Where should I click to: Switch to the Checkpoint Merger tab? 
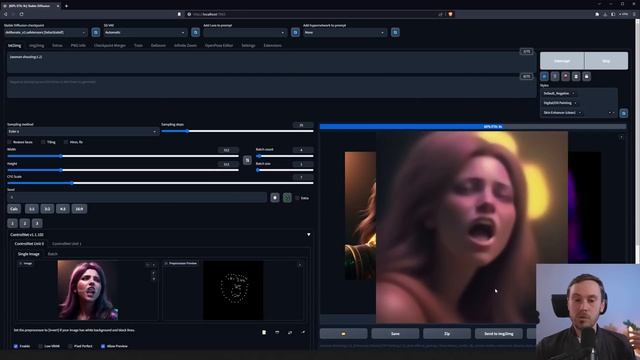110,45
